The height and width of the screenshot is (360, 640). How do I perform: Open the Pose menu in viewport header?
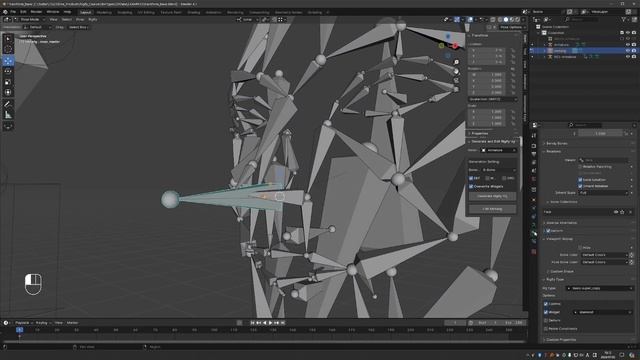80,19
